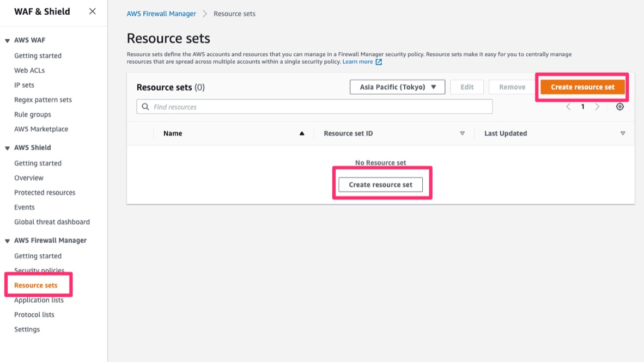
Task: Open Protected resources page
Action: [x=45, y=193]
